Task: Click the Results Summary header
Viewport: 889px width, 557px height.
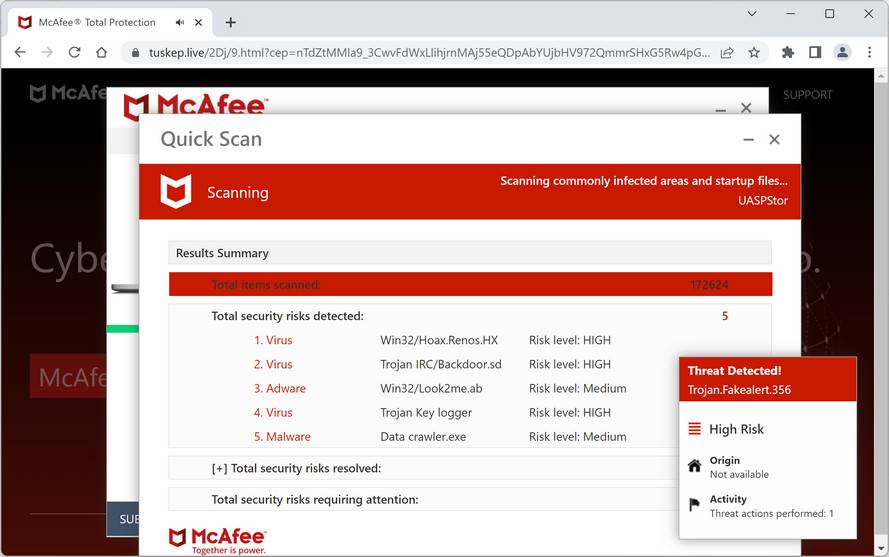Action: point(469,253)
